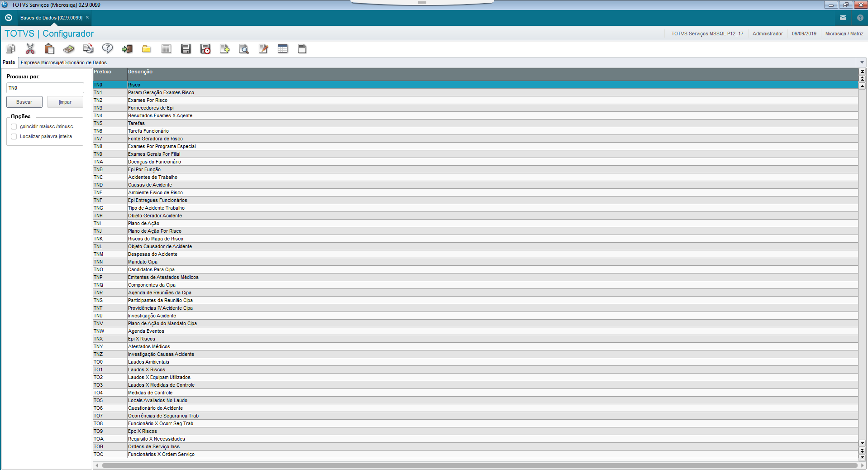Click the document magnifier search icon
This screenshot has height=470, width=868.
[x=244, y=49]
